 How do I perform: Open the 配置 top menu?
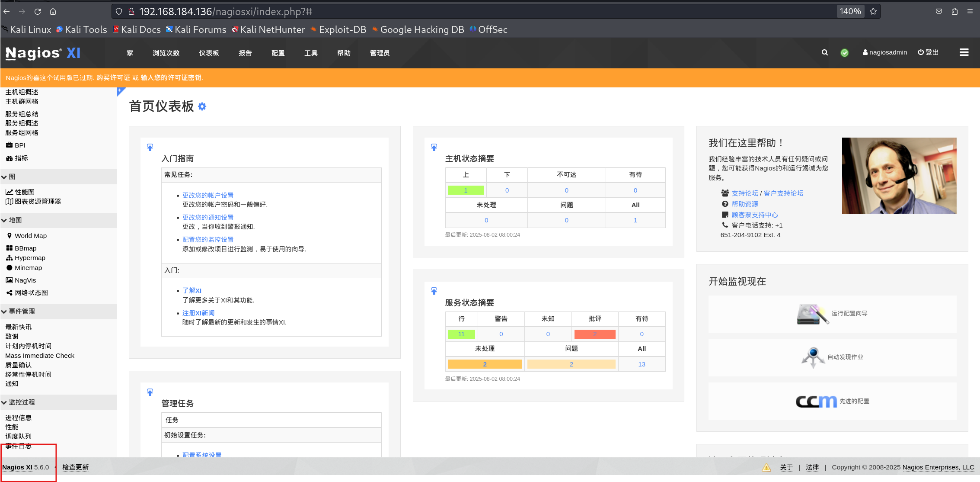click(278, 53)
